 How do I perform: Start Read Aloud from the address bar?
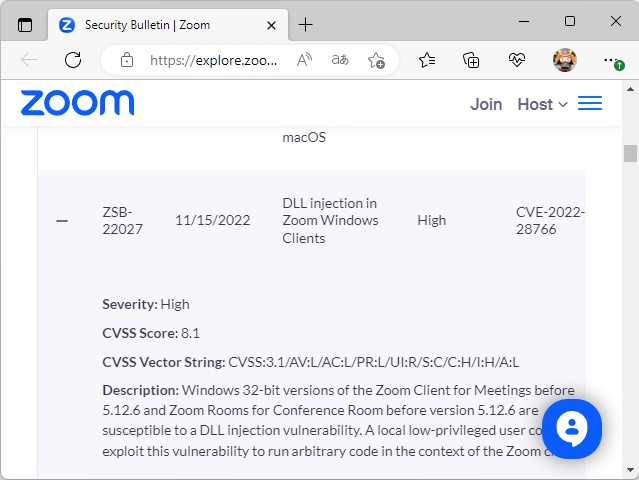304,60
